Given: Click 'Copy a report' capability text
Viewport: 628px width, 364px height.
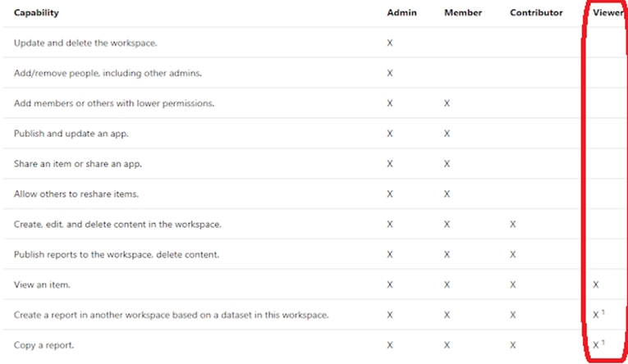Looking at the screenshot, I should point(44,345).
